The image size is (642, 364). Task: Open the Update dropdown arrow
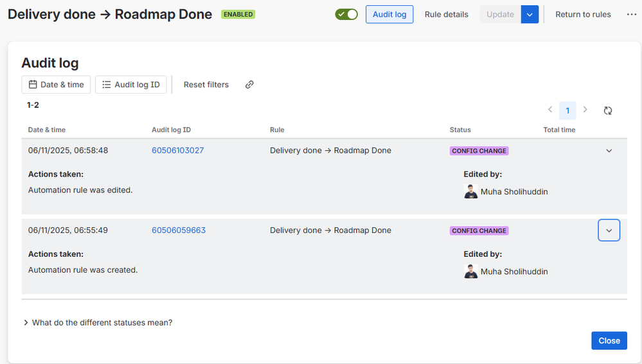530,14
